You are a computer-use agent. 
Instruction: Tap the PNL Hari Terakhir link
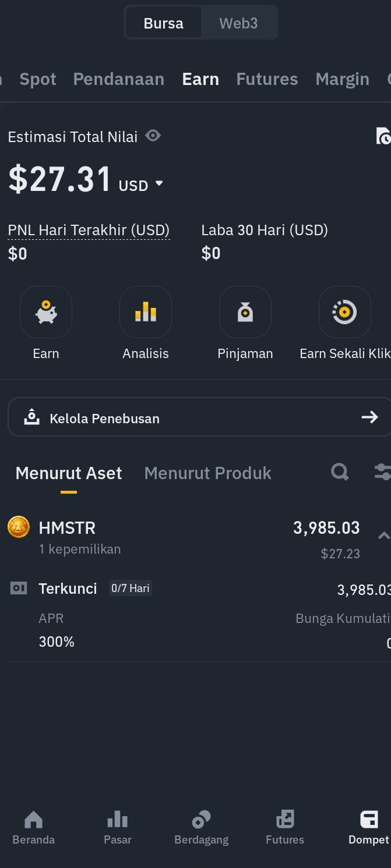pyautogui.click(x=89, y=231)
